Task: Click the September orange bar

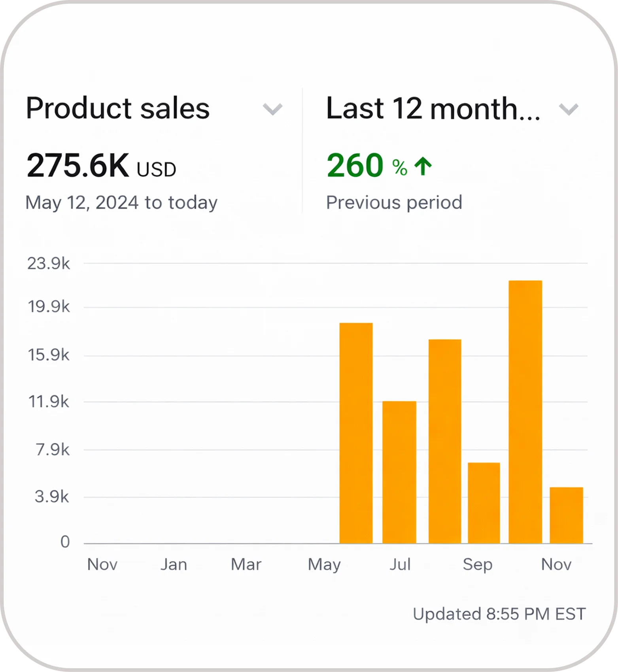Action: (x=484, y=503)
